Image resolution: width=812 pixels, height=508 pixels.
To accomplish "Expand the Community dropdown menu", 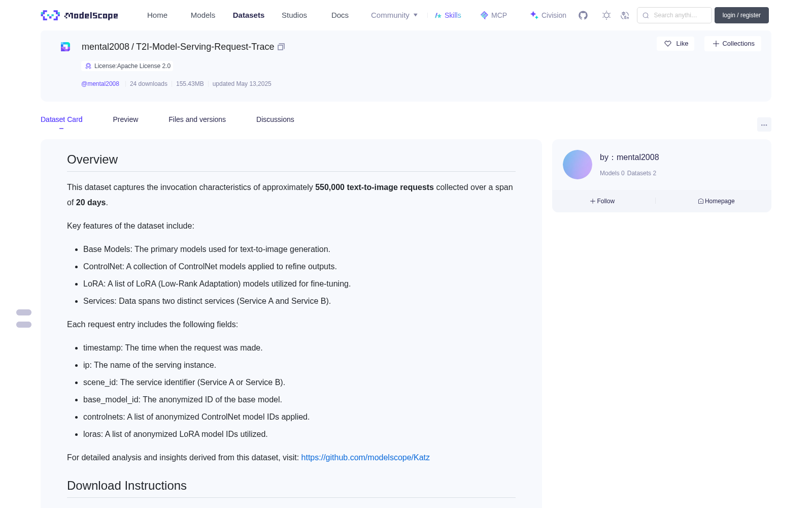I will coord(394,15).
